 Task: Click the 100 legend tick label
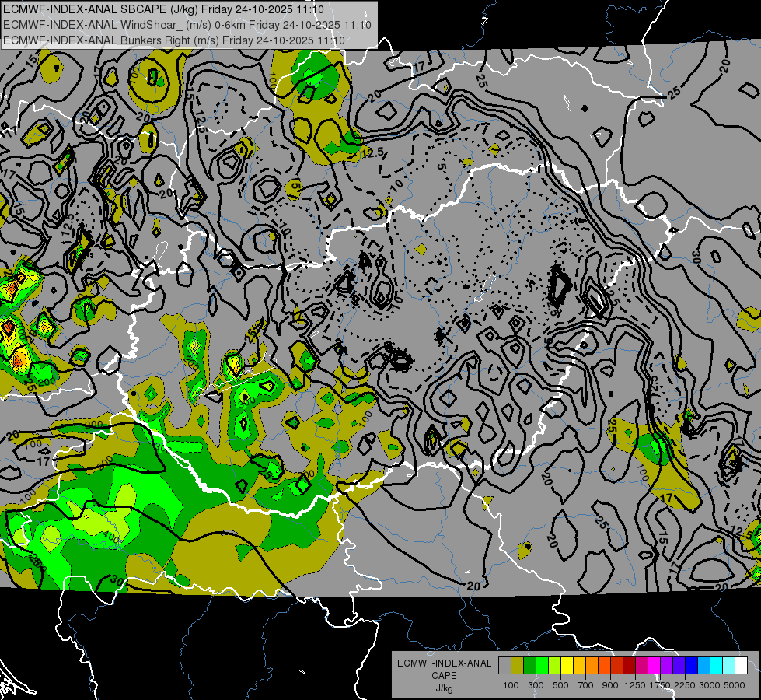511,685
